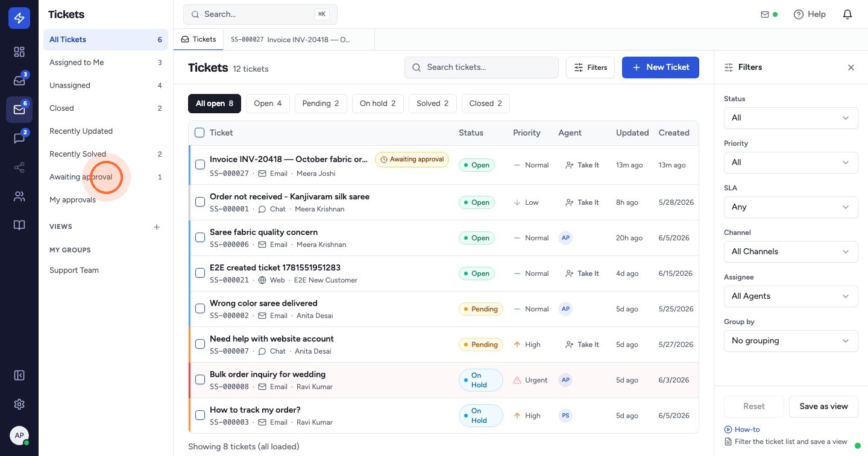868x456 pixels.
Task: Check the Invoice INV-20418 ticket checkbox
Action: click(200, 164)
